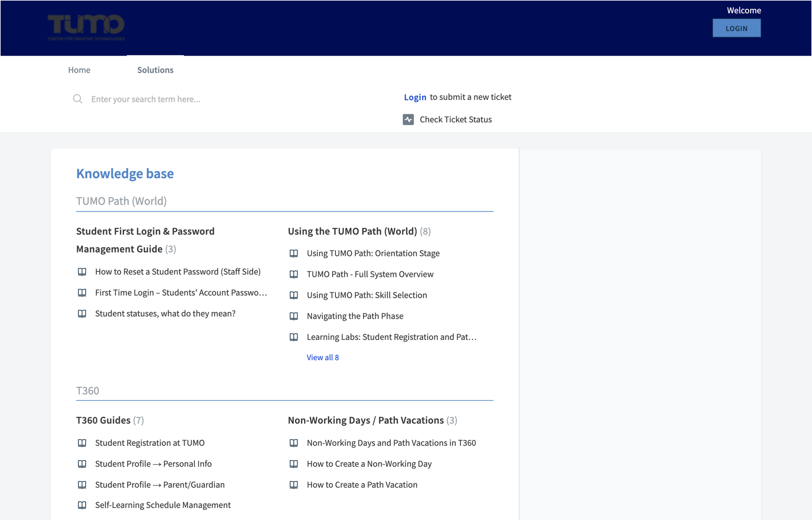Open Learning Labs: Student Registration article

[392, 337]
